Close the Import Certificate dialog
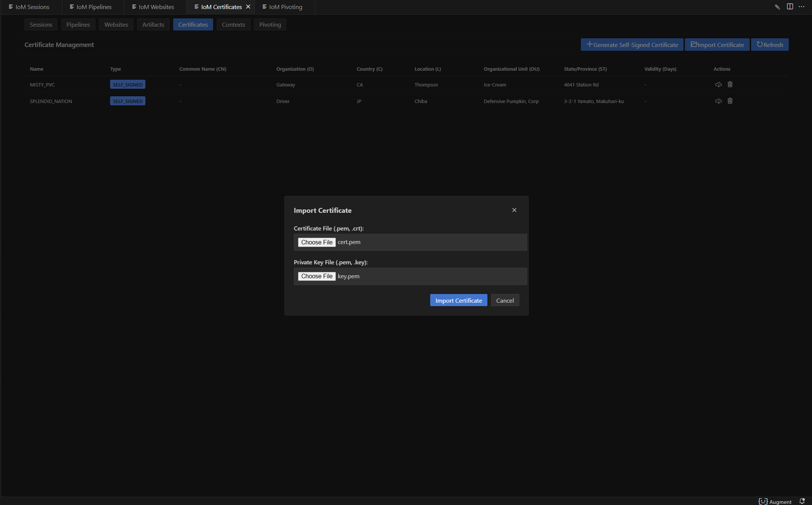The height and width of the screenshot is (505, 812). [x=514, y=210]
